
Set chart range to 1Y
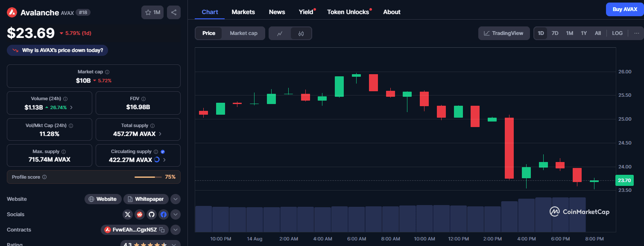pyautogui.click(x=584, y=33)
